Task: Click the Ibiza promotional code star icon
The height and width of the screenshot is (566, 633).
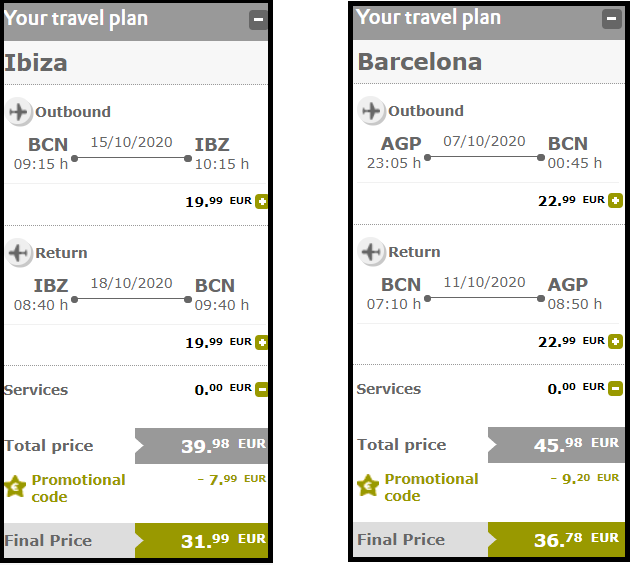Action: pyautogui.click(x=15, y=486)
